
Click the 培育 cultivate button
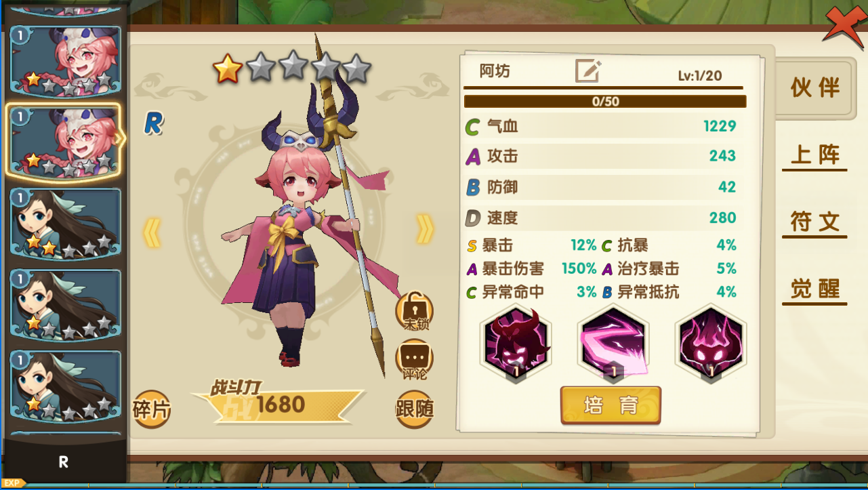pyautogui.click(x=611, y=405)
